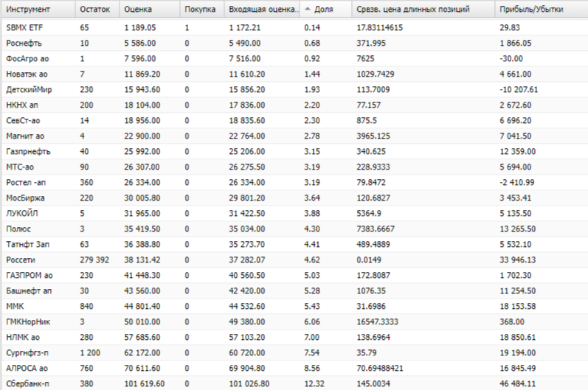Click the valuation 101 619.60
Image resolution: width=588 pixels, height=390 pixels.
(x=145, y=383)
